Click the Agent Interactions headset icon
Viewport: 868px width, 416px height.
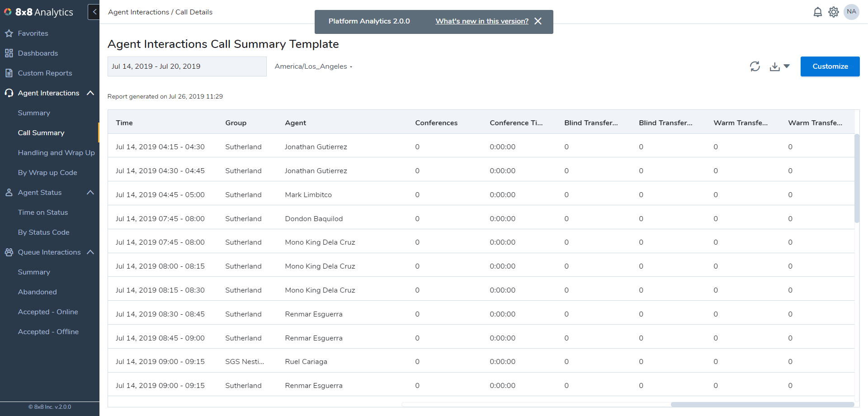(x=9, y=93)
